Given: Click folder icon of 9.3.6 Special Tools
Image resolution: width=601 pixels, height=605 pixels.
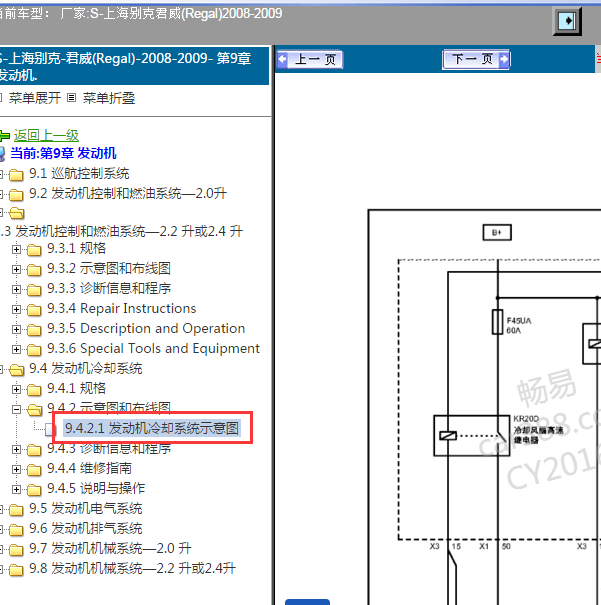Looking at the screenshot, I should pyautogui.click(x=34, y=350).
